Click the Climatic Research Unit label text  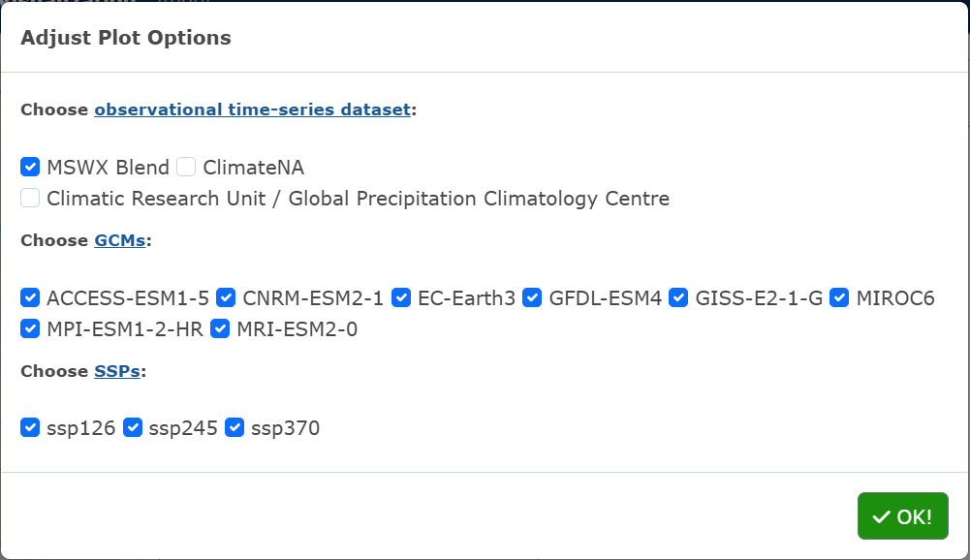(358, 199)
